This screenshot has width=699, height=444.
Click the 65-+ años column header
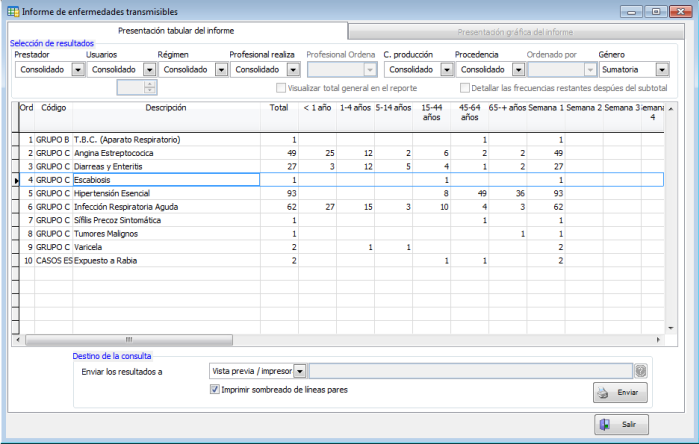pyautogui.click(x=508, y=116)
